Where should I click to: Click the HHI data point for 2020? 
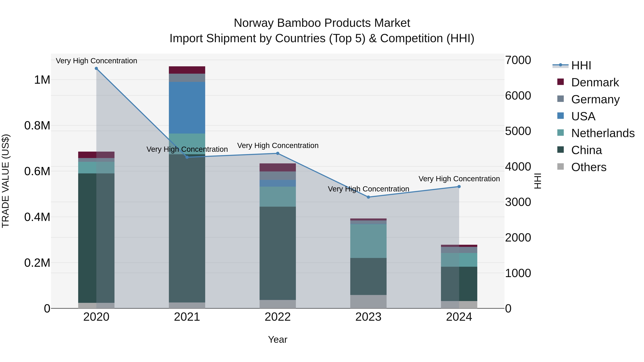[x=96, y=68]
